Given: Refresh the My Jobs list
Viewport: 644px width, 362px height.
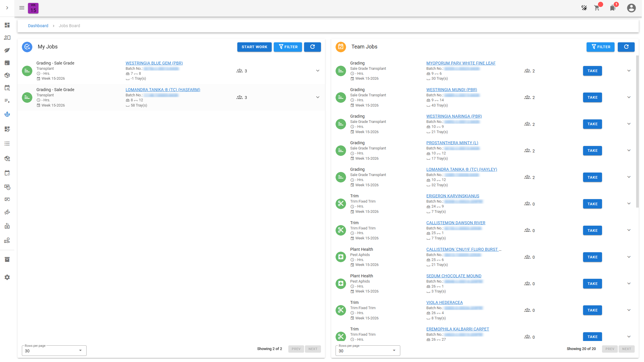Looking at the screenshot, I should 312,47.
